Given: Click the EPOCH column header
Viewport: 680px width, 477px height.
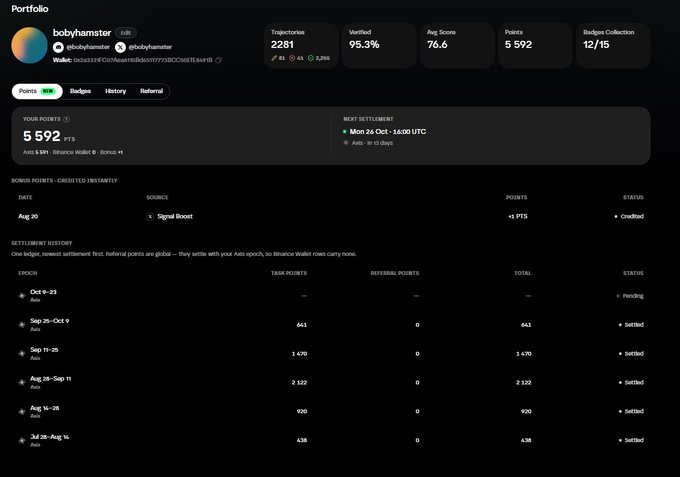Looking at the screenshot, I should coord(28,273).
